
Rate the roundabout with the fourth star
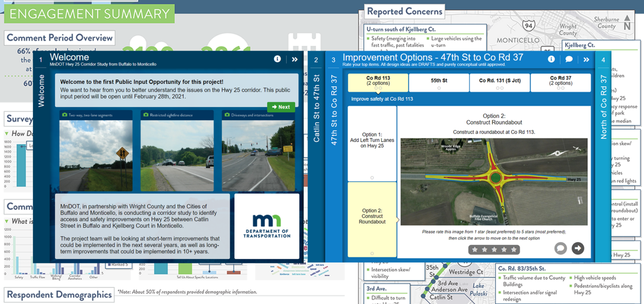504,250
